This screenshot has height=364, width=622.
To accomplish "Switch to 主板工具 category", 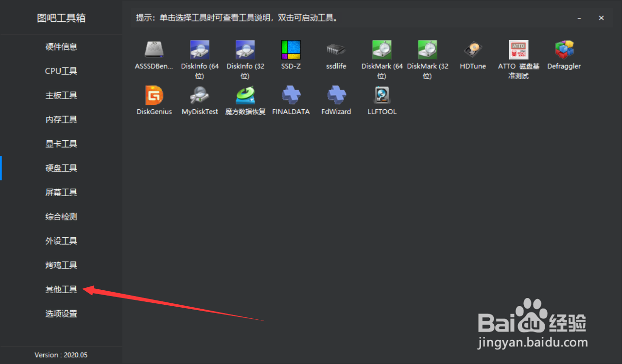I will point(61,95).
